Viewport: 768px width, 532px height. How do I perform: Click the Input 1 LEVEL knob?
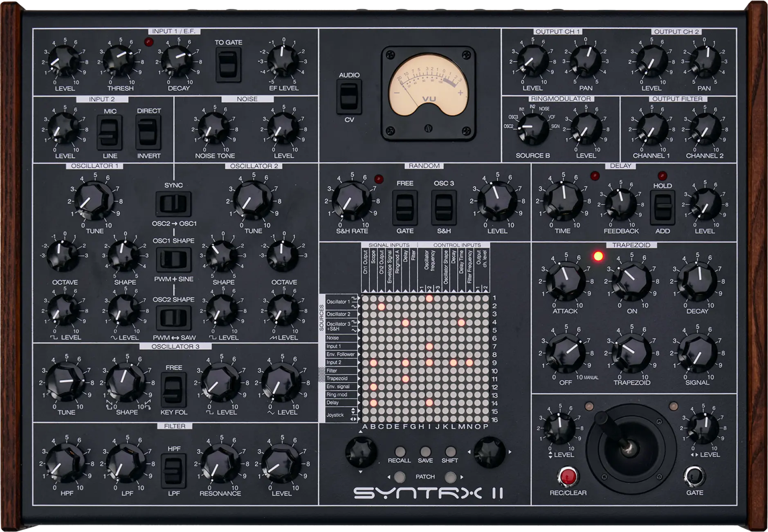tap(64, 61)
